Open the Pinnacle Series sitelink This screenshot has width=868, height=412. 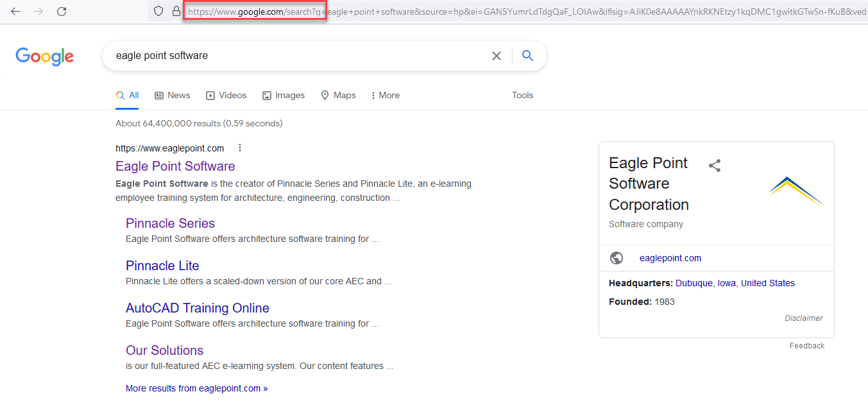pyautogui.click(x=170, y=223)
